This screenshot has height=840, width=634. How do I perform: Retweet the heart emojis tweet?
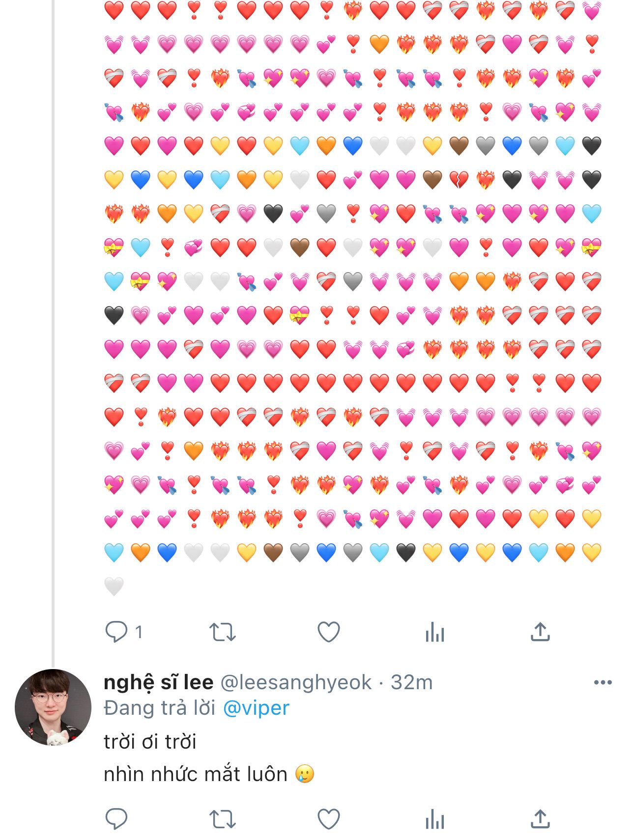[222, 632]
